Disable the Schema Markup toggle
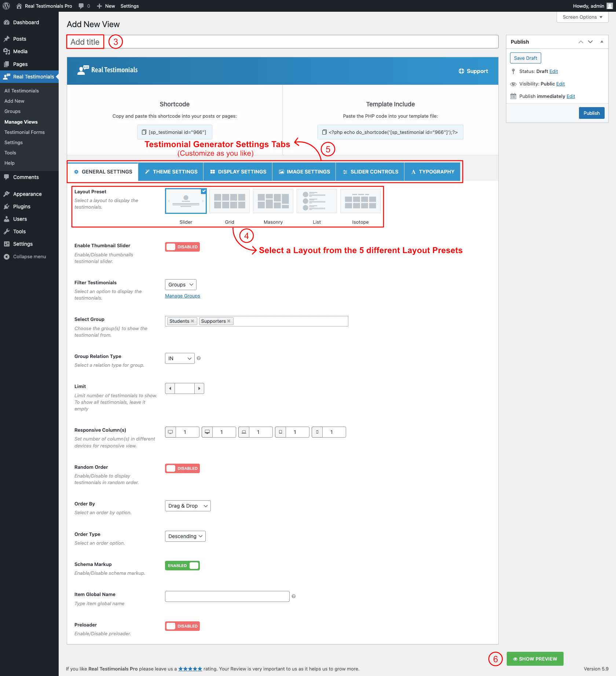The height and width of the screenshot is (676, 616). pyautogui.click(x=182, y=566)
